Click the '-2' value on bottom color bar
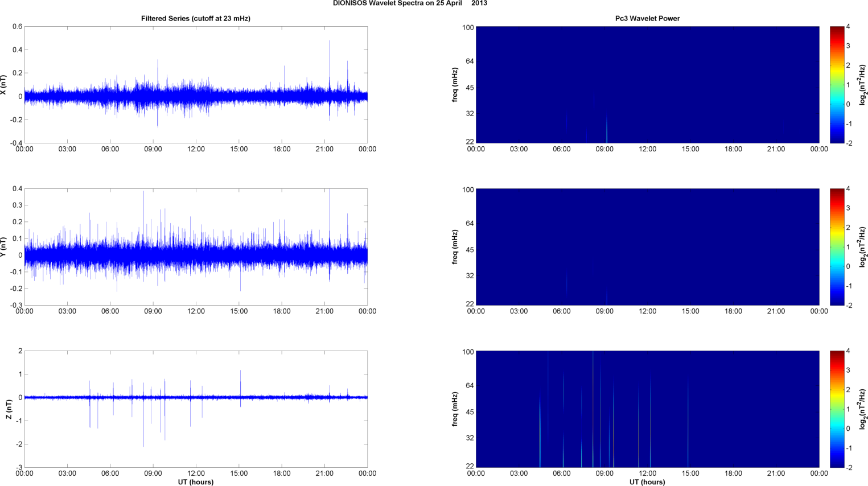 click(849, 467)
